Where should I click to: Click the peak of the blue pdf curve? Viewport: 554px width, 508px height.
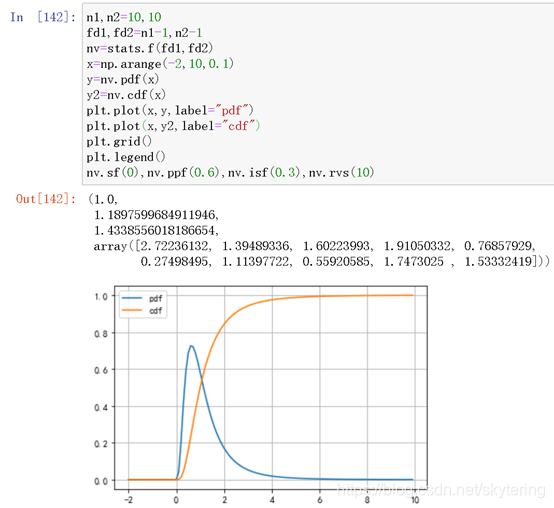191,346
